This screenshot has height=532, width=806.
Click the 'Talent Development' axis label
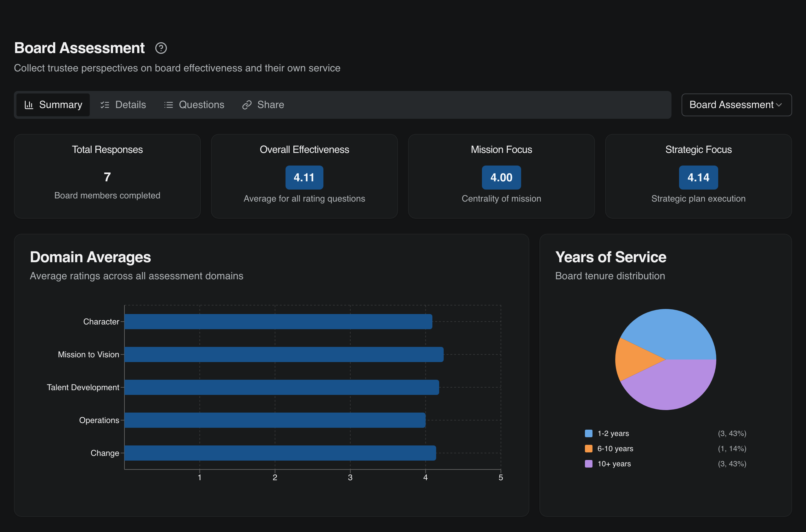(x=83, y=387)
